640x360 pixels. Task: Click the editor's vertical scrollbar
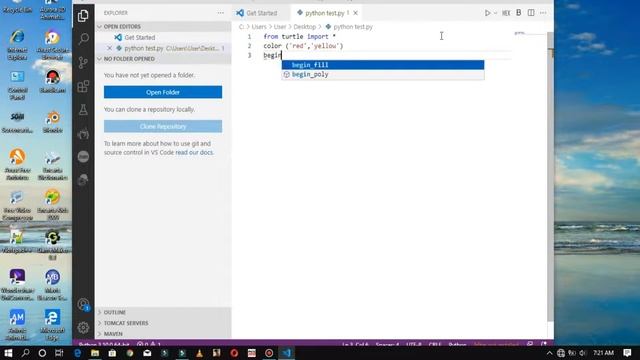(x=550, y=176)
